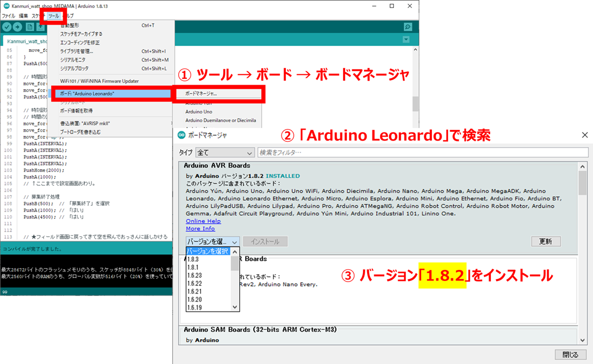The image size is (593, 364).
Task: Click the 検索をフィルタ search field
Action: click(423, 153)
